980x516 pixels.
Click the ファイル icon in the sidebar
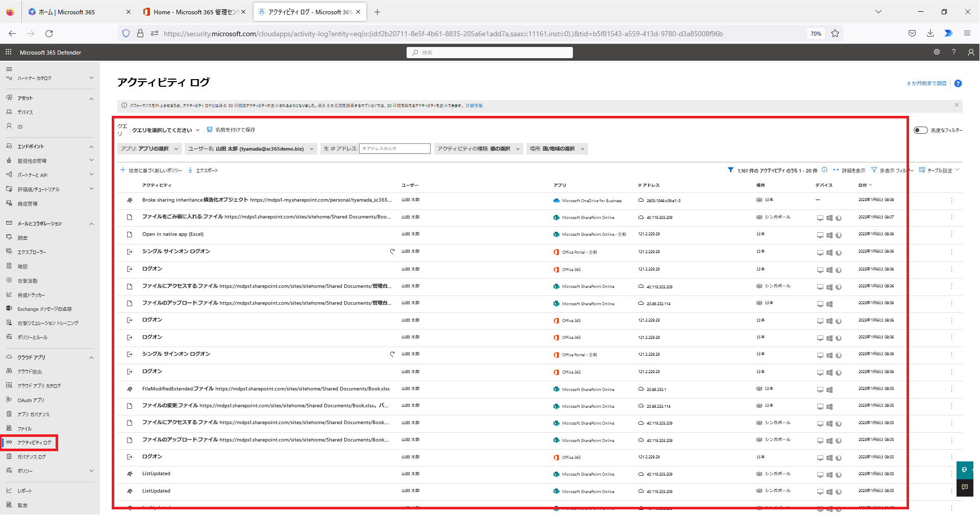click(x=9, y=428)
